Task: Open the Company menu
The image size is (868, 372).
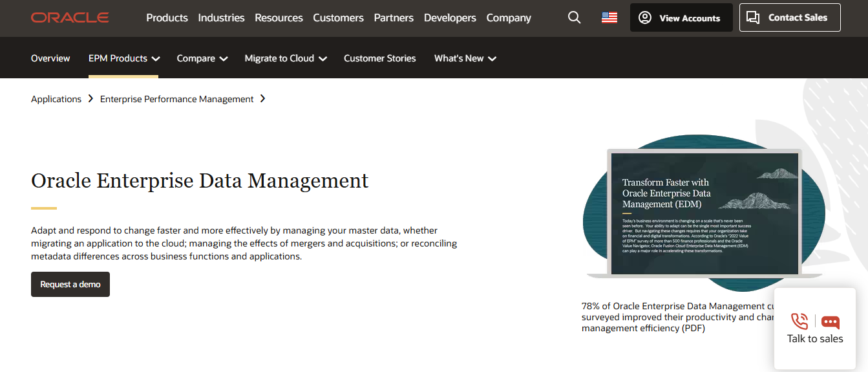Action: point(509,17)
